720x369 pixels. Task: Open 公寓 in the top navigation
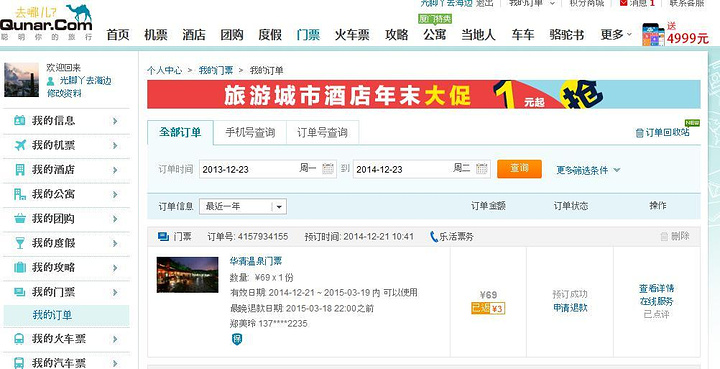pos(435,34)
